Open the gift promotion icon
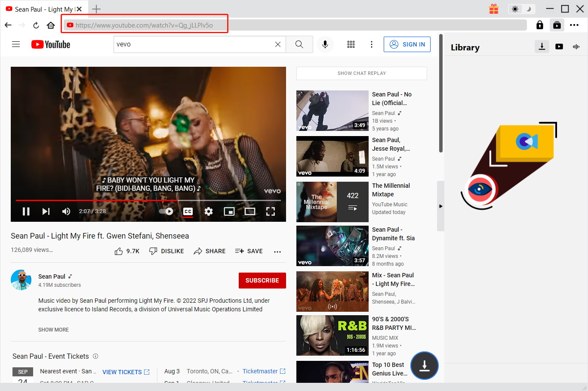This screenshot has width=588, height=391. point(493,9)
